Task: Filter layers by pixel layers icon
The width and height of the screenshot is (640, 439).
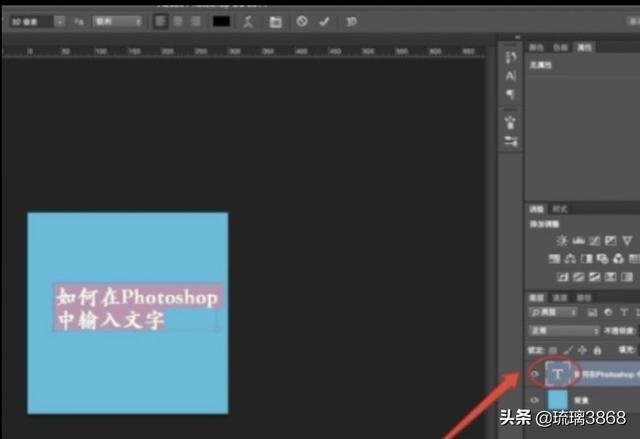Action: click(592, 313)
